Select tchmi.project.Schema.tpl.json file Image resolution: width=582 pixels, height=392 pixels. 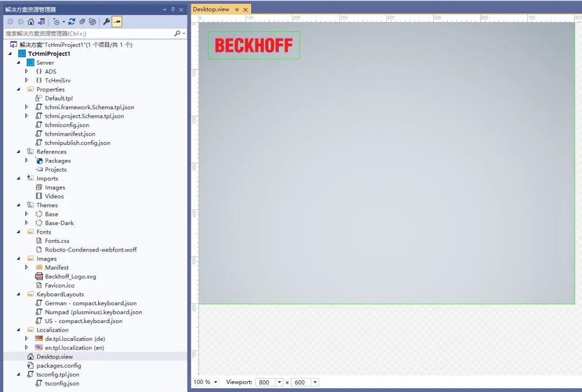[84, 116]
